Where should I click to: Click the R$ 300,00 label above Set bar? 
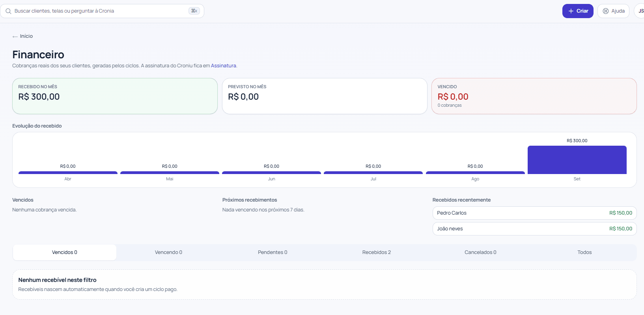click(x=577, y=141)
